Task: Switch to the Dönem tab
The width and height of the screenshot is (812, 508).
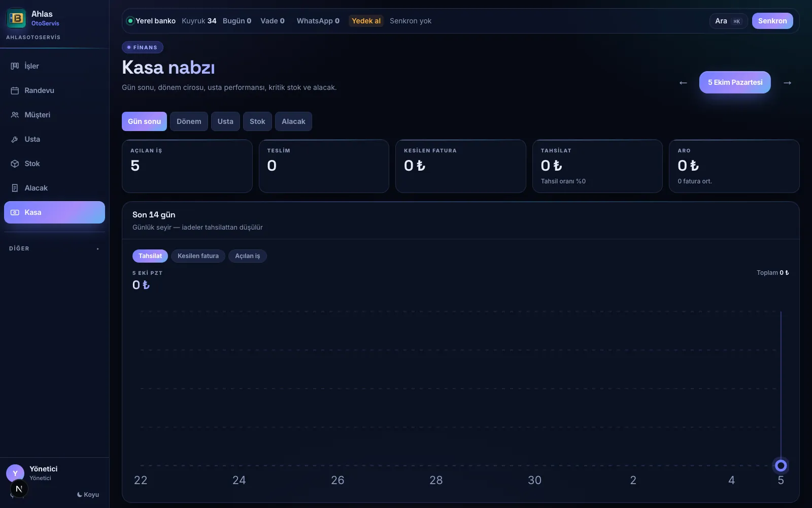Action: pos(189,121)
